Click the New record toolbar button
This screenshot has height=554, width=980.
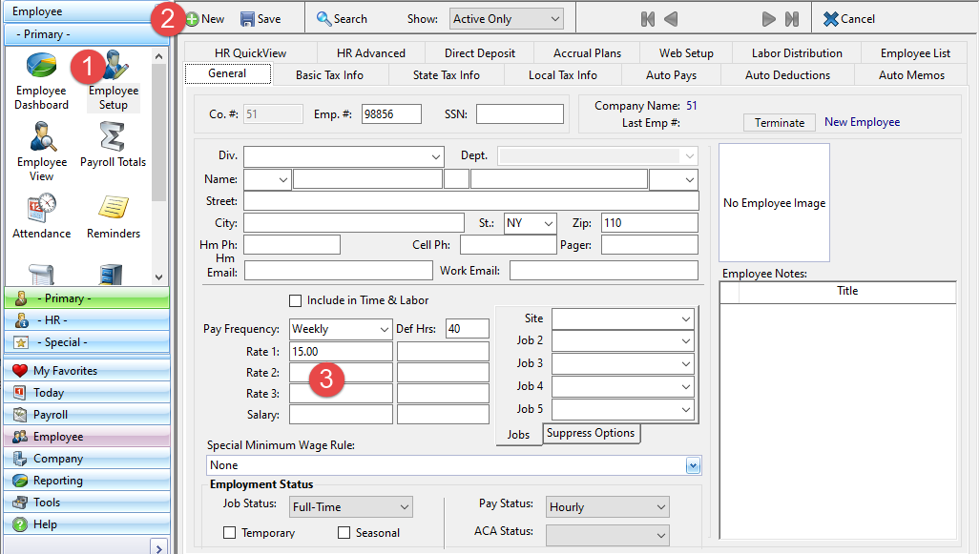pyautogui.click(x=205, y=19)
